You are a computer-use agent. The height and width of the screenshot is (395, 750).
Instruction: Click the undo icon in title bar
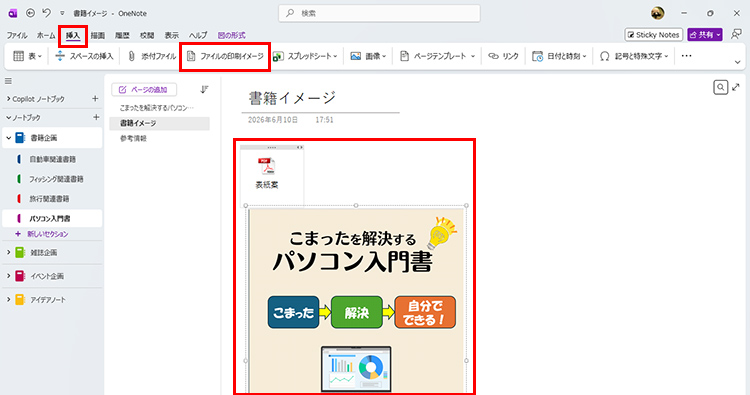[x=46, y=13]
